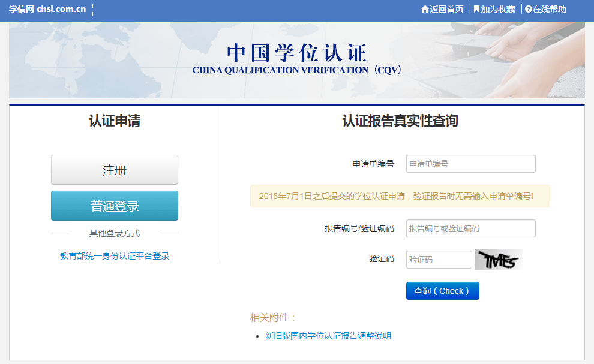This screenshot has width=594, height=364.
Task: Click the blue 查询（Check） button
Action: coord(442,290)
